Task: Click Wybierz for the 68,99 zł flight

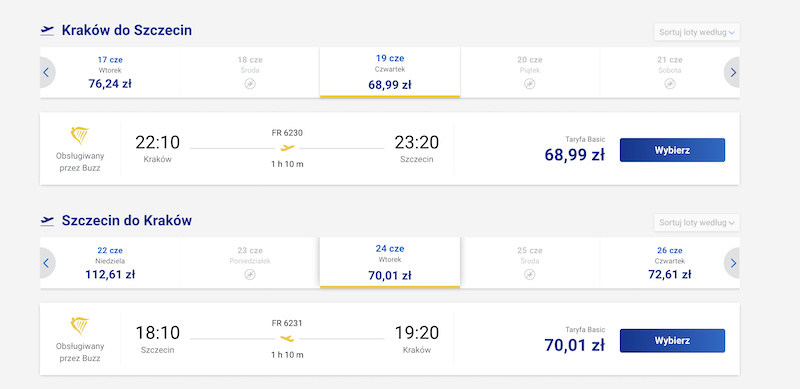Action: [x=672, y=150]
